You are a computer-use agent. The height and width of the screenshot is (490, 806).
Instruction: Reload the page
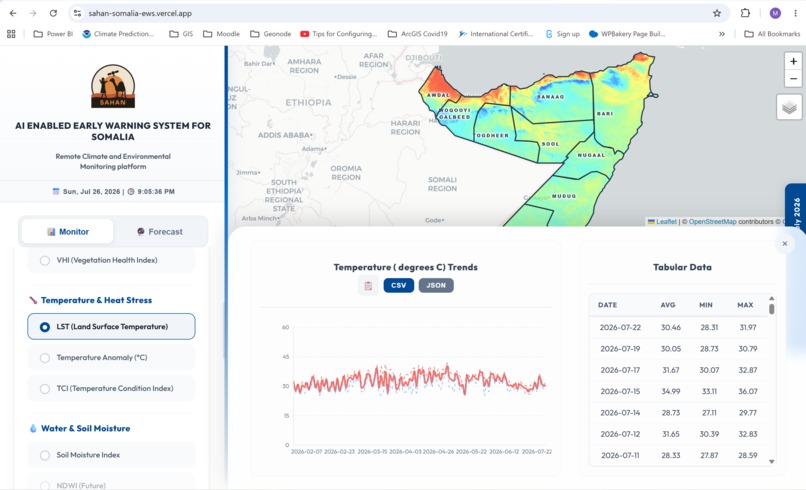click(53, 13)
